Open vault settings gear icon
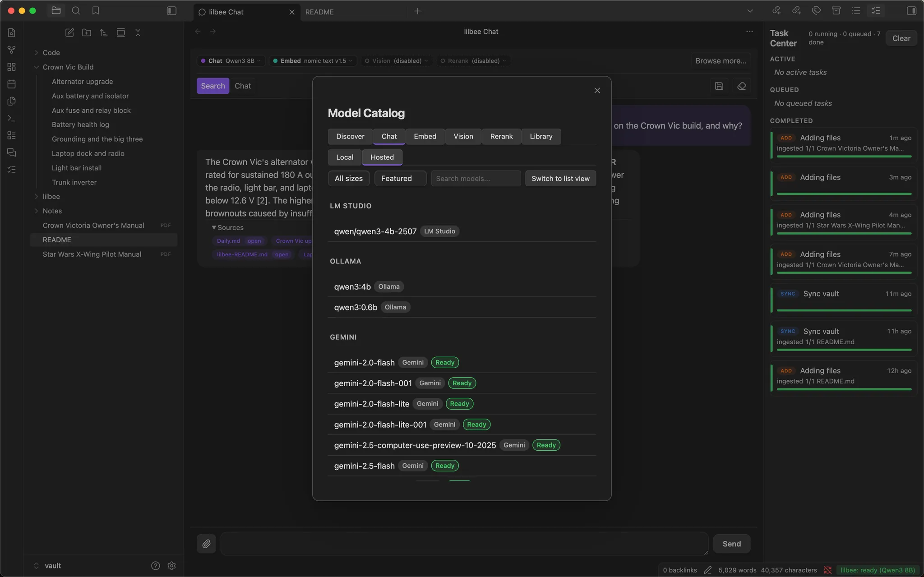Viewport: 924px width, 577px height. click(171, 566)
